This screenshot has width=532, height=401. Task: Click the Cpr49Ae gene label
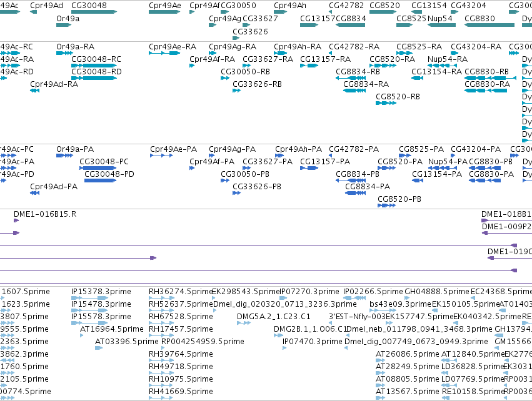click(x=165, y=6)
